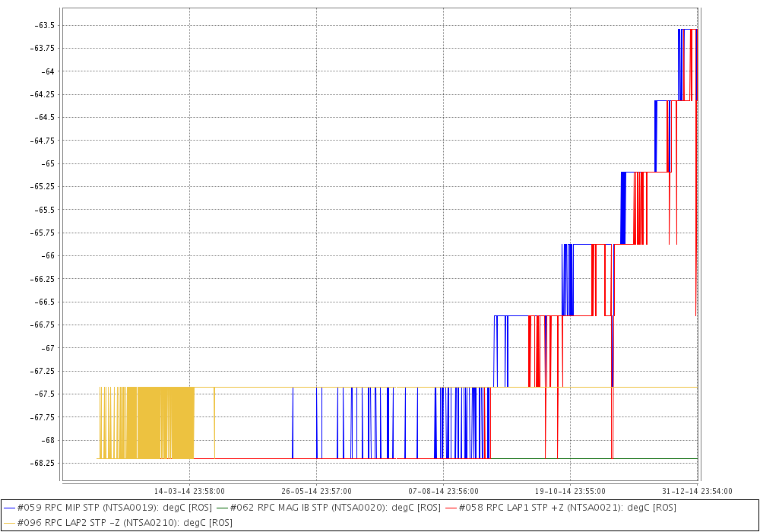Click the blue line swatch for #059
Image resolution: width=760 pixels, height=532 pixels.
pos(9,508)
